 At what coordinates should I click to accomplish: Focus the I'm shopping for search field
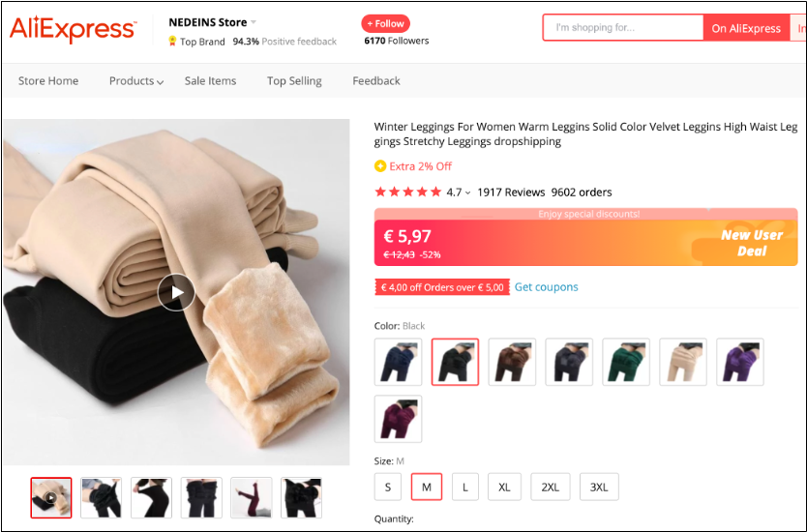pos(623,28)
